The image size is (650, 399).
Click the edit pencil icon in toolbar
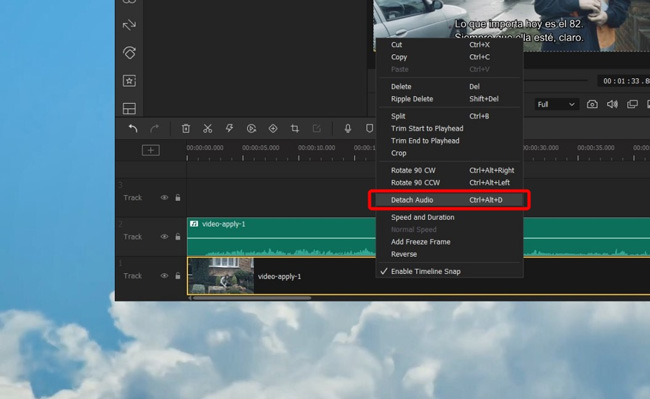click(317, 129)
